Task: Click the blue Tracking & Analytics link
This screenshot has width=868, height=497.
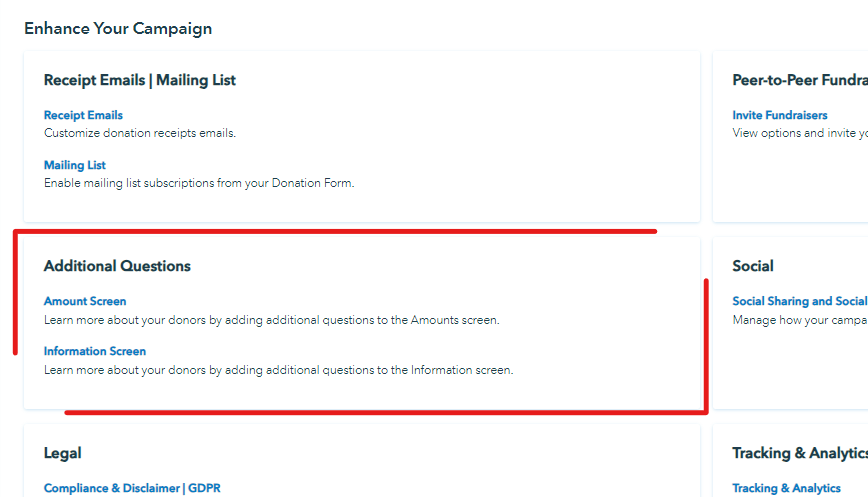Action: click(x=786, y=488)
